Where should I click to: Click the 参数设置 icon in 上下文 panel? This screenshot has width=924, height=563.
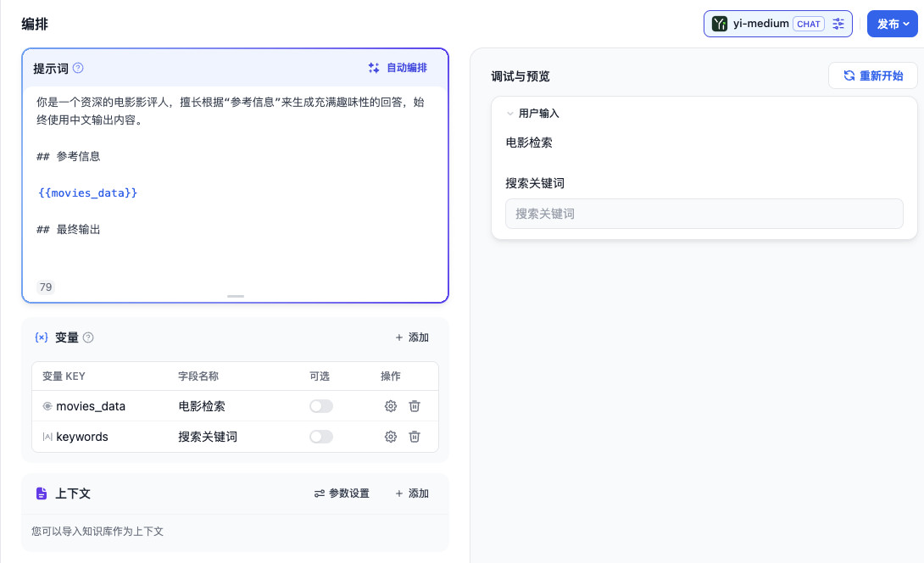(320, 493)
